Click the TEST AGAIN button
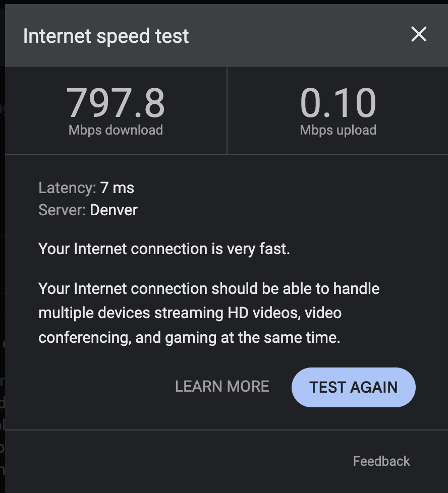This screenshot has width=448, height=493. click(x=353, y=387)
